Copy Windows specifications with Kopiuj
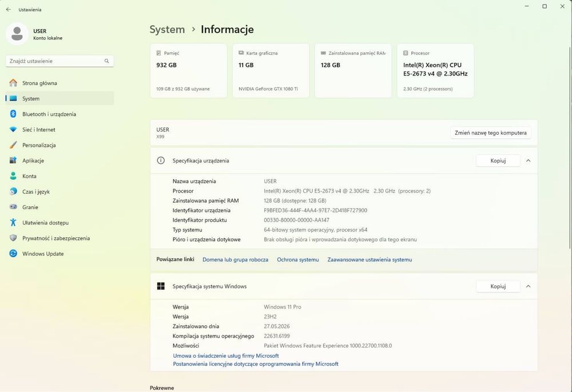The height and width of the screenshot is (392, 572). coord(498,286)
